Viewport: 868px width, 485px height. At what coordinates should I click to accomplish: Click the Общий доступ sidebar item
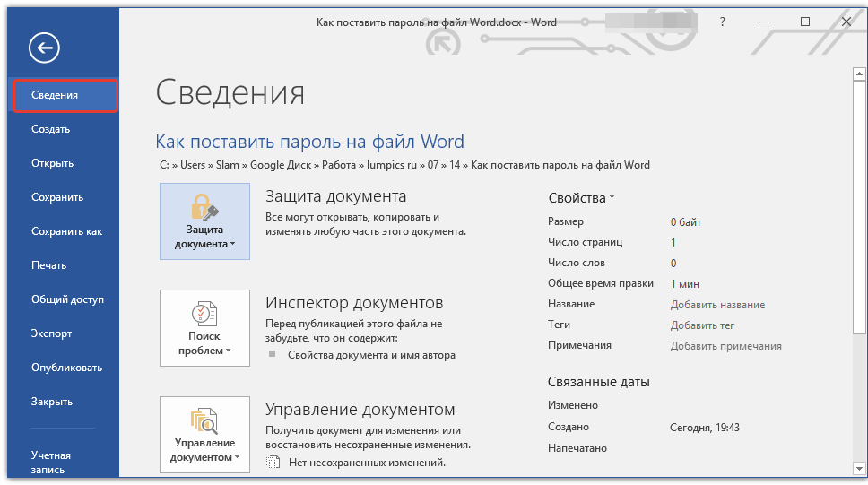click(67, 299)
